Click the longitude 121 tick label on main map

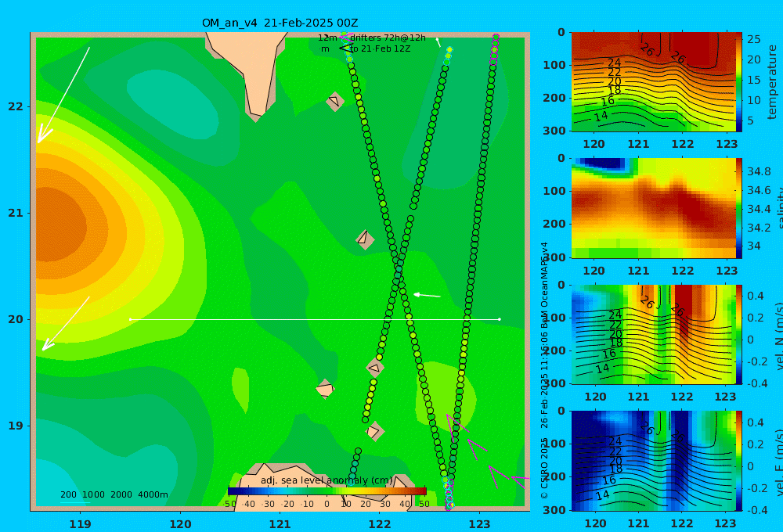pos(280,524)
